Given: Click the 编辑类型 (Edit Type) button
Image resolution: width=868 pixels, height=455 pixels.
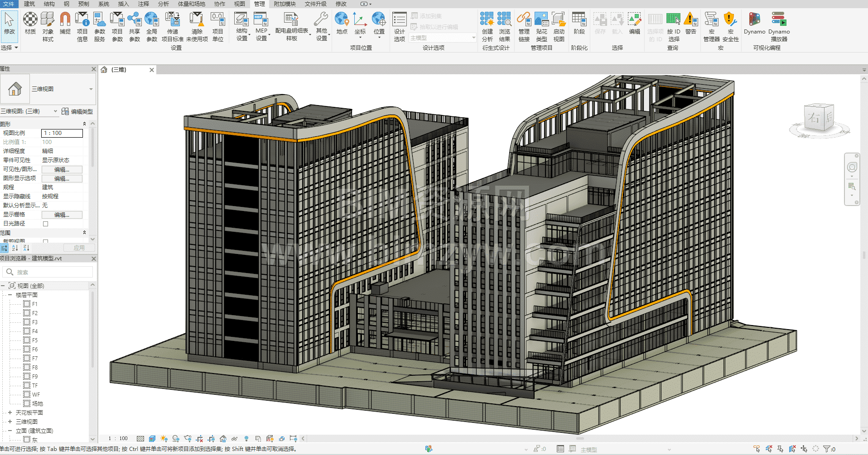Looking at the screenshot, I should (77, 111).
